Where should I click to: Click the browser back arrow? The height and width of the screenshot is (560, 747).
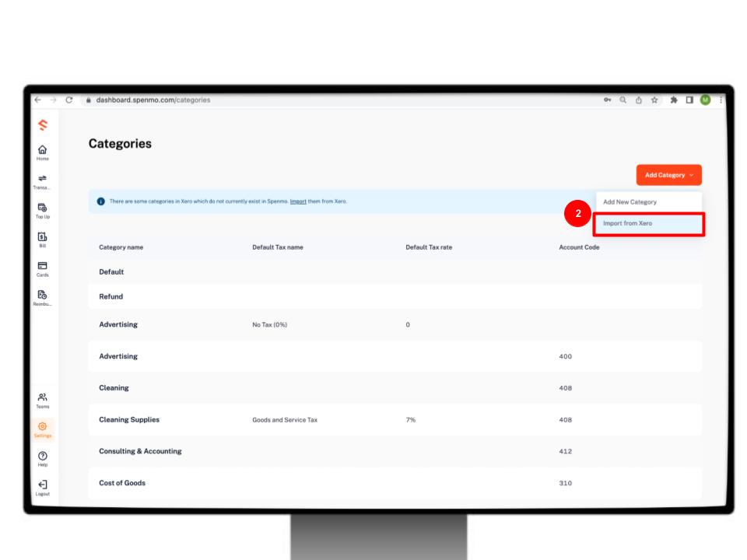(x=38, y=100)
